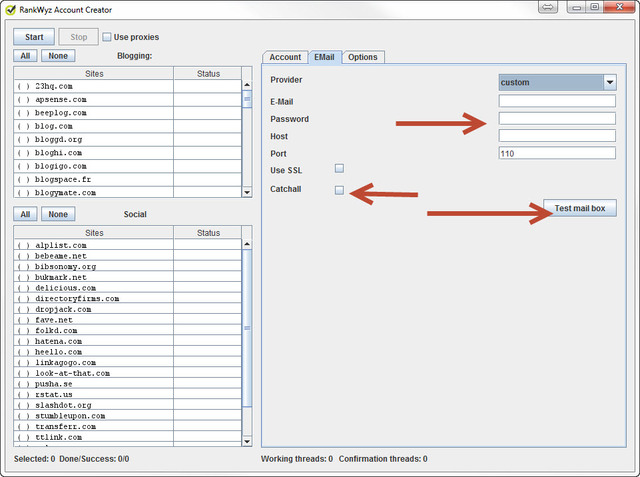
Task: Click Social list scroll up arrow
Action: [x=247, y=244]
